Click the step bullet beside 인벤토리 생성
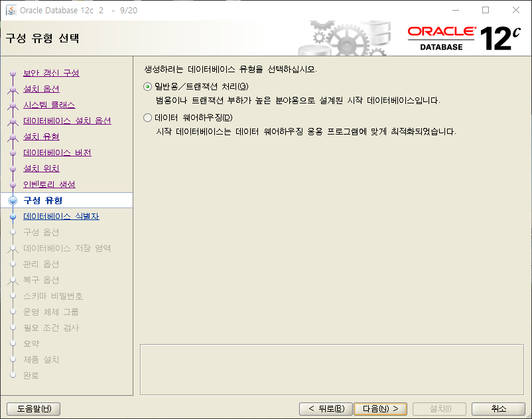The image size is (532, 419). 13,185
